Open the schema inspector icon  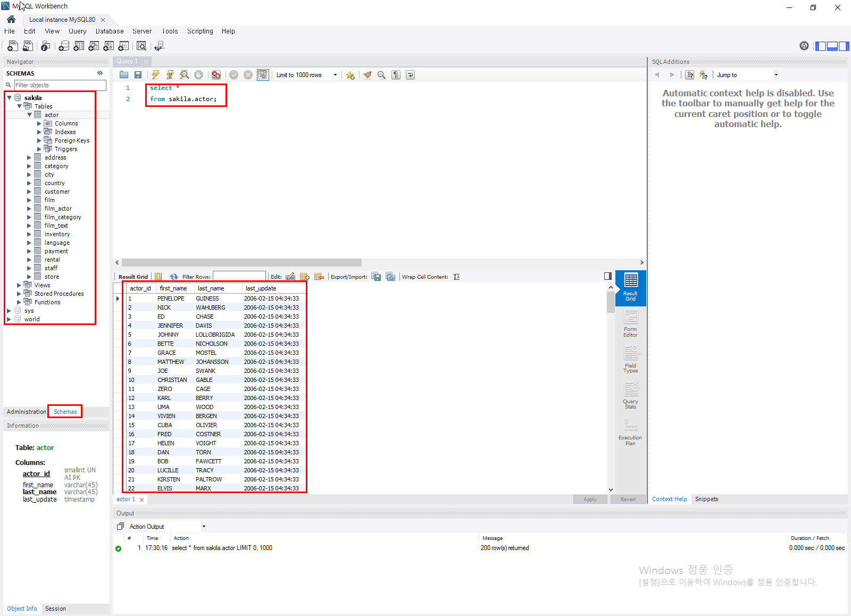click(x=46, y=46)
